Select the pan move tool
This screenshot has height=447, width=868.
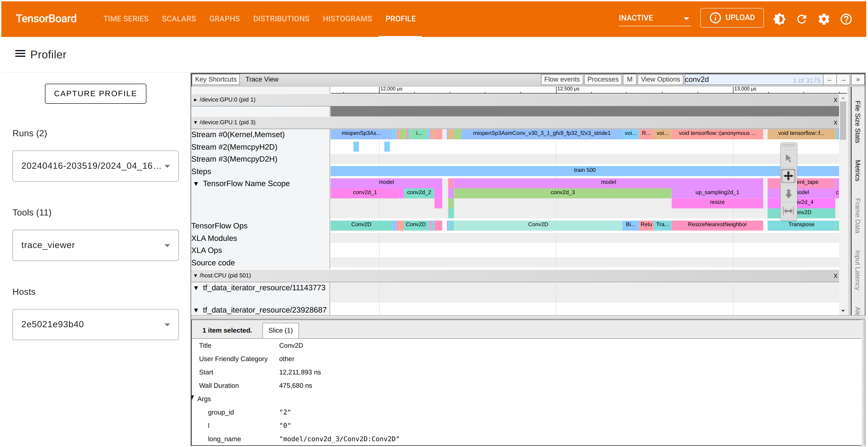[788, 176]
